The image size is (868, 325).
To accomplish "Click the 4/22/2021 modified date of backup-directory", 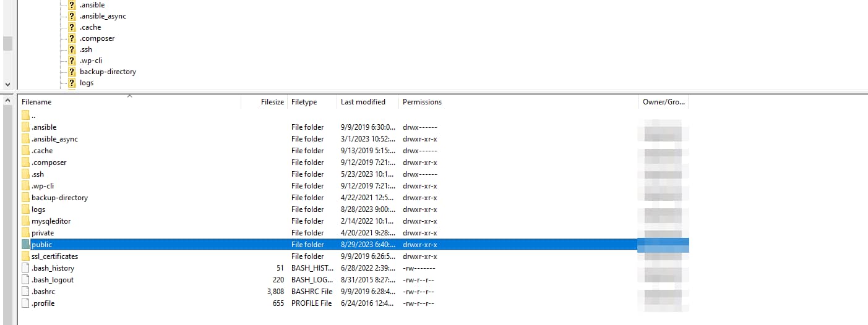I will tap(368, 198).
